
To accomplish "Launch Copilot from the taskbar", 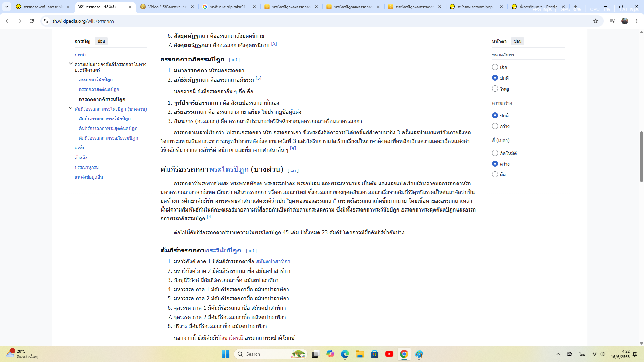I will 330,354.
